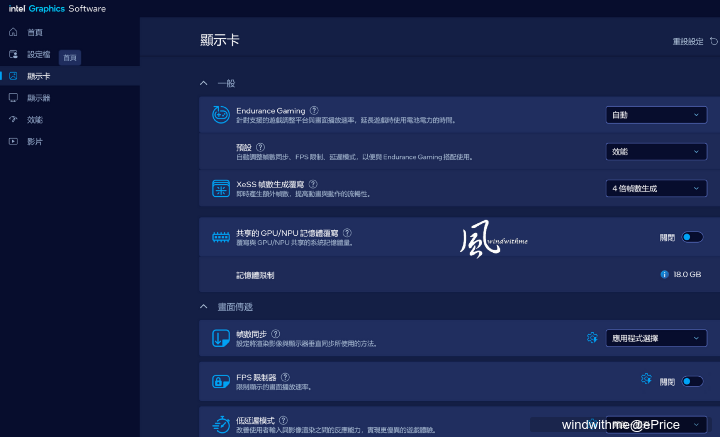This screenshot has height=437, width=720.
Task: Click the gear icon beside 應用程式選擇 dropdown
Action: tap(592, 338)
